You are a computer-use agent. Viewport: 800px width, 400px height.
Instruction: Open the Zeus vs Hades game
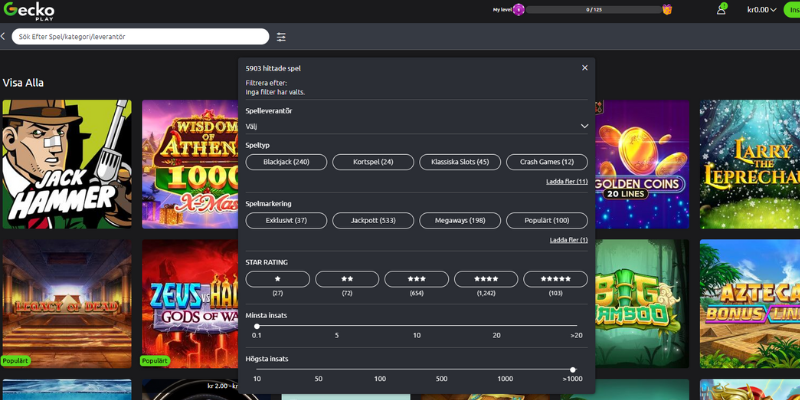pyautogui.click(x=190, y=304)
